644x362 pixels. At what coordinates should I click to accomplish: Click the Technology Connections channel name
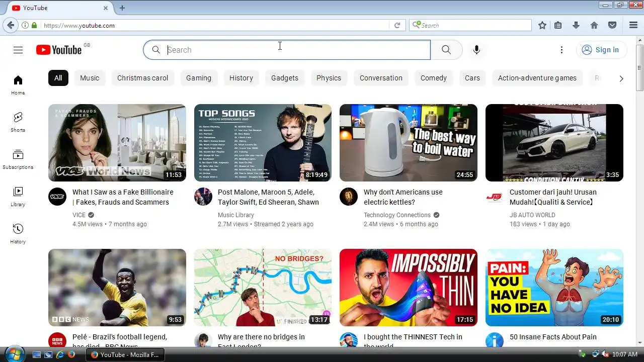[397, 215]
